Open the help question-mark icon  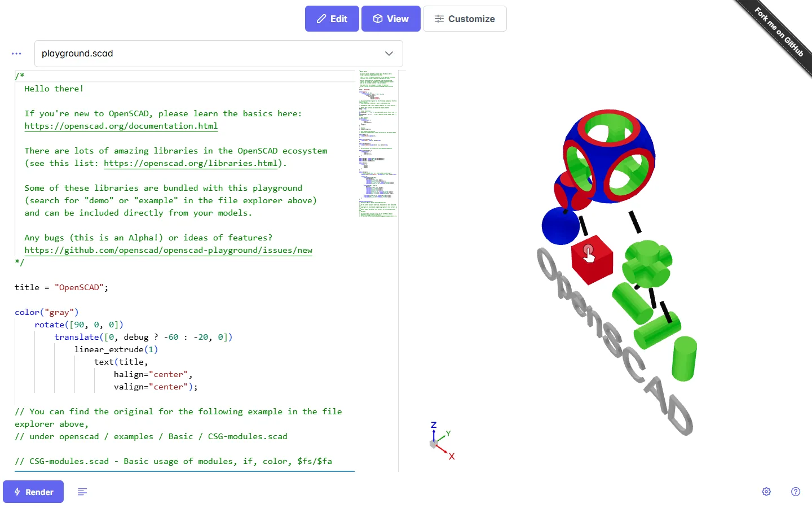tap(796, 492)
